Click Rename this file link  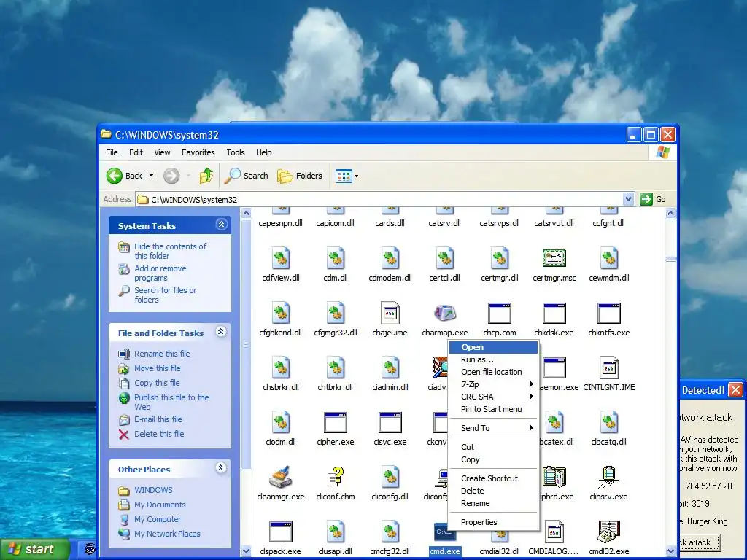pyautogui.click(x=162, y=354)
